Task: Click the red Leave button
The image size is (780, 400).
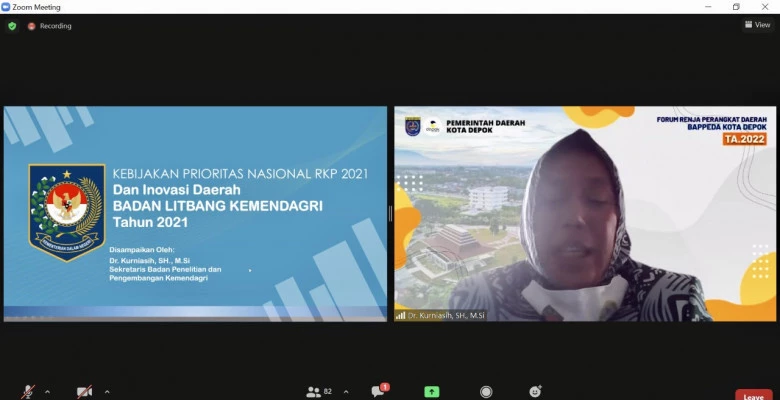Action: click(x=753, y=396)
